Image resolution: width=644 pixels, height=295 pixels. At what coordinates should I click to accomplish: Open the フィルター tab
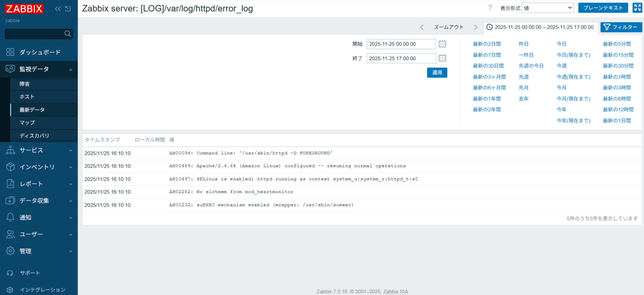pyautogui.click(x=621, y=27)
